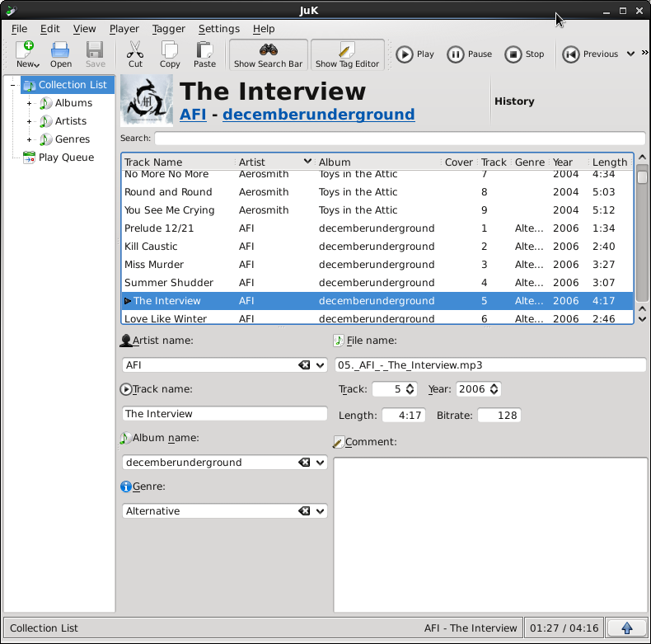This screenshot has height=644, width=651.
Task: Click the blue up-arrow status bar button
Action: (626, 628)
